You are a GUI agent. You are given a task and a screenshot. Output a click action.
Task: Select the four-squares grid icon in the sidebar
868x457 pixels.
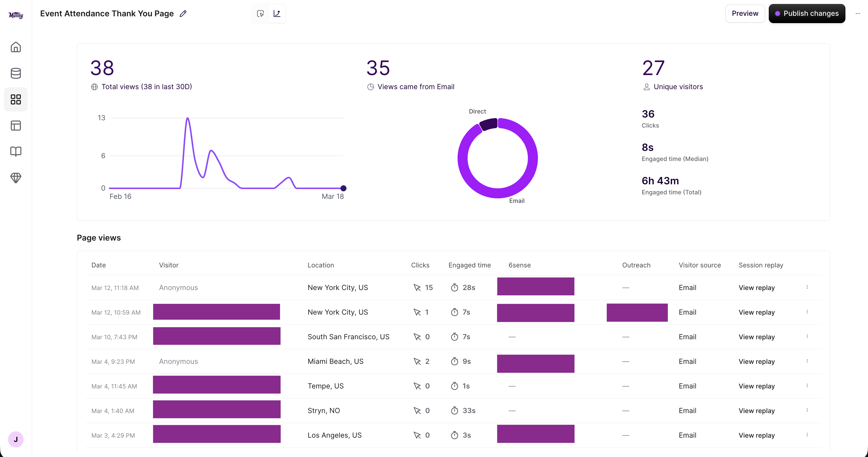point(16,99)
